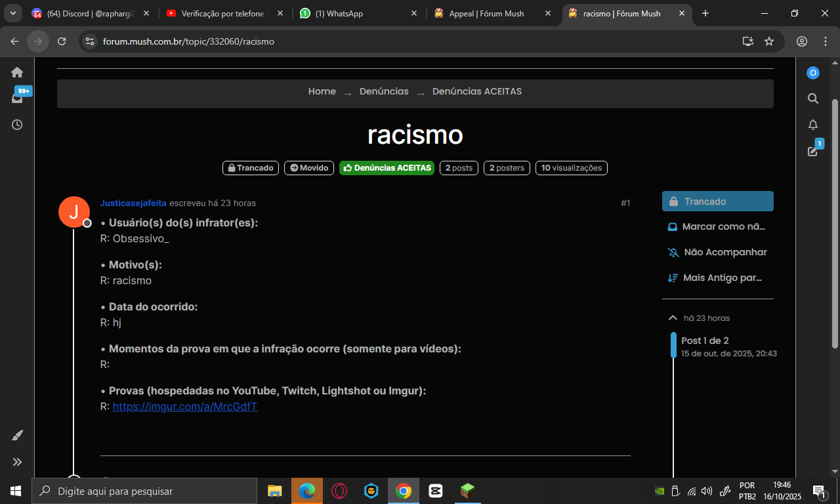
Task: Open the Windows notification center icon
Action: (818, 491)
